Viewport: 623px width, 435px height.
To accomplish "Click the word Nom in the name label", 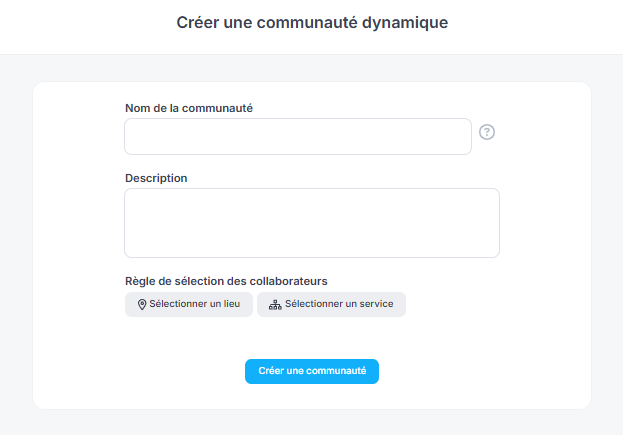I will [138, 108].
